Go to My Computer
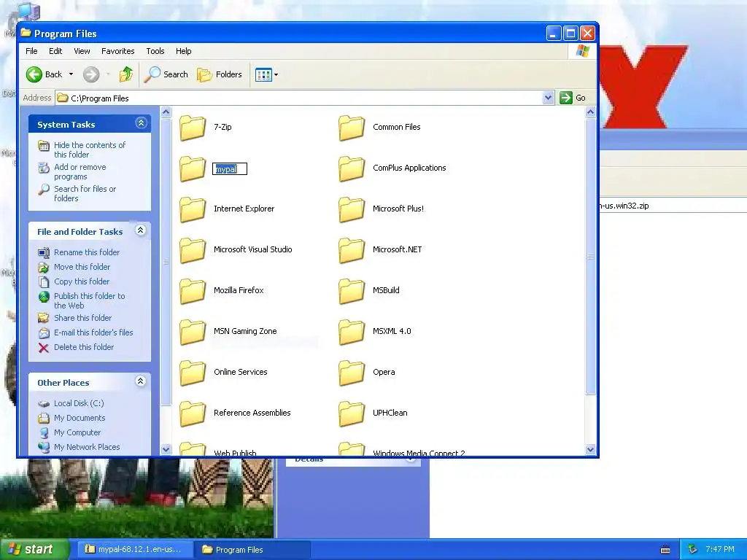The image size is (747, 560). pyautogui.click(x=77, y=432)
